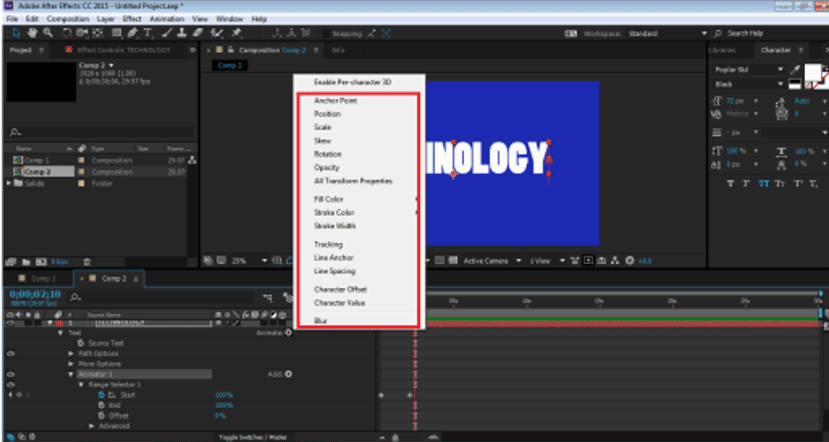Toggle eye visibility for Range Selector 1 row
Screen dimensions: 829x442
tap(11, 385)
